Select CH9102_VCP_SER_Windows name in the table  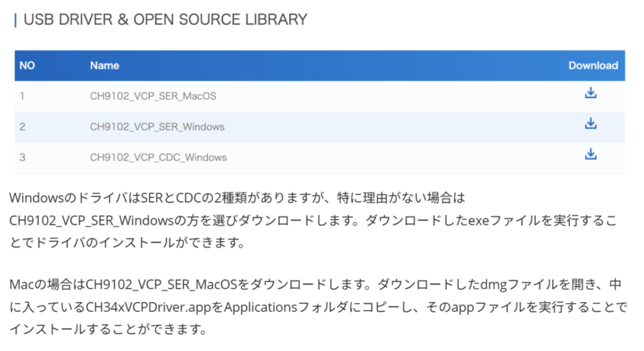pos(157,126)
